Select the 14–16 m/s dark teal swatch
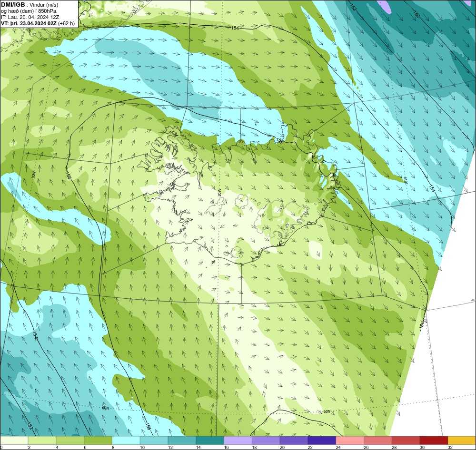Screen dimensions: 476x450 210,440
